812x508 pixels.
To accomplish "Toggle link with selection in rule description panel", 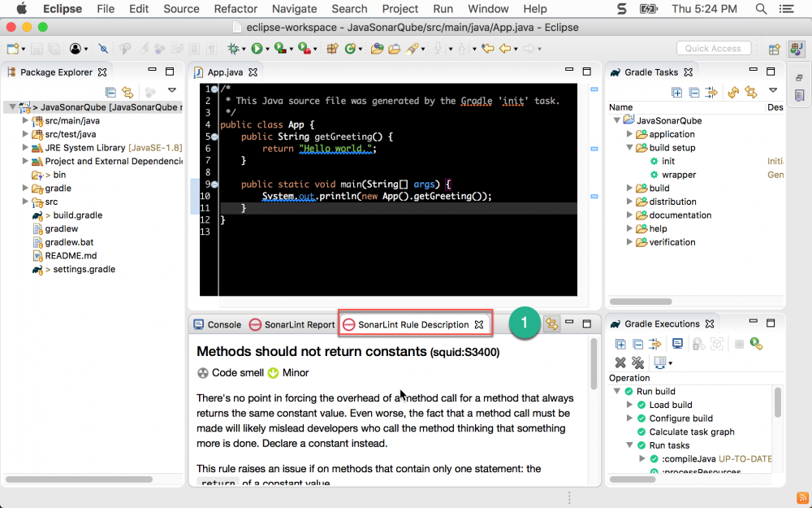I will [x=551, y=323].
